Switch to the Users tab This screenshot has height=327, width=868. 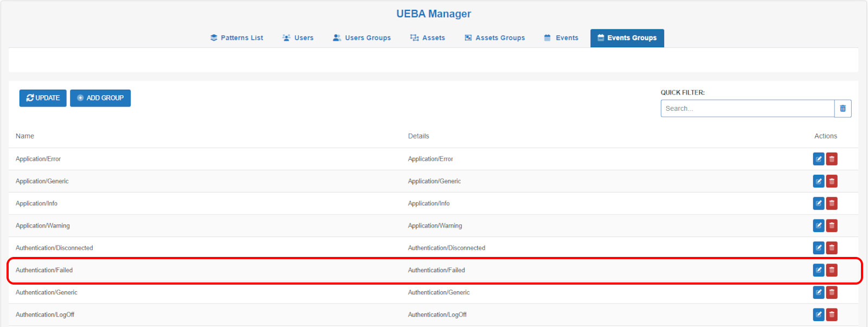[298, 38]
